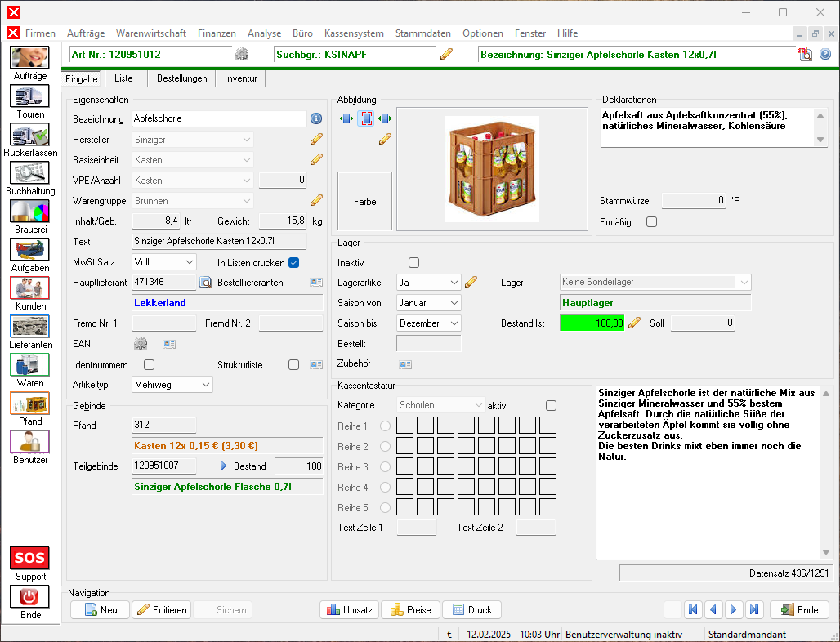Screen dimensions: 840x642
Task: Open the Touren sidebar module
Action: click(30, 96)
